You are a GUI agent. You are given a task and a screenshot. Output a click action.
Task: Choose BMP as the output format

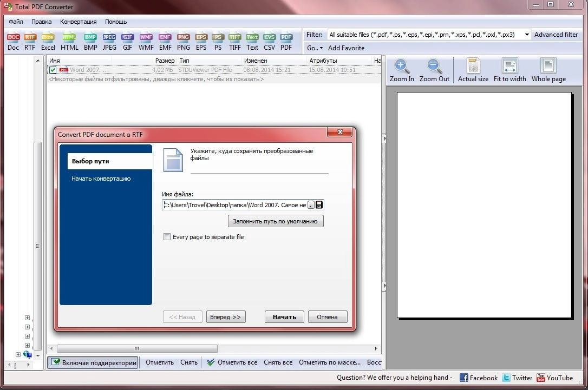pyautogui.click(x=90, y=42)
